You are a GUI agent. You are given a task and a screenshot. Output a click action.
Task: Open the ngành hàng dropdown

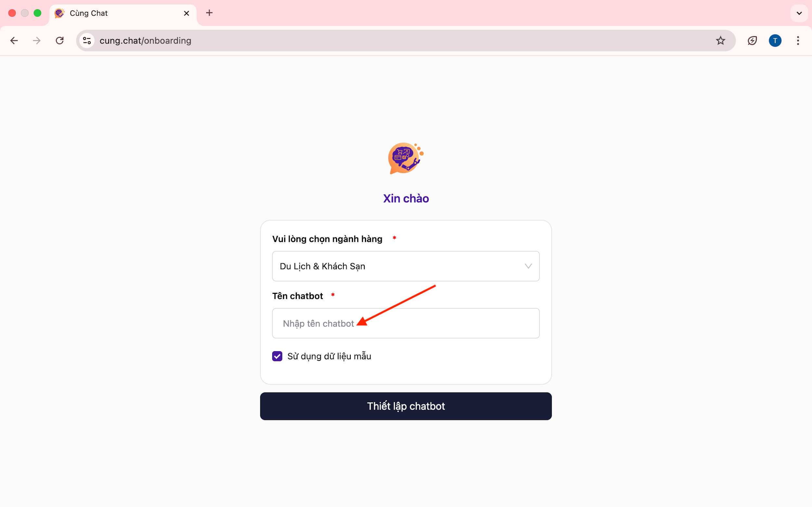(x=406, y=266)
